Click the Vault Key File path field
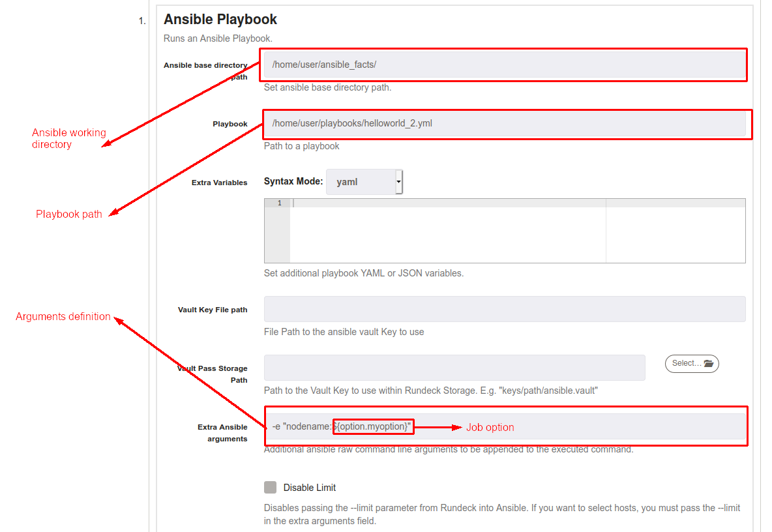The height and width of the screenshot is (532, 772). 505,309
